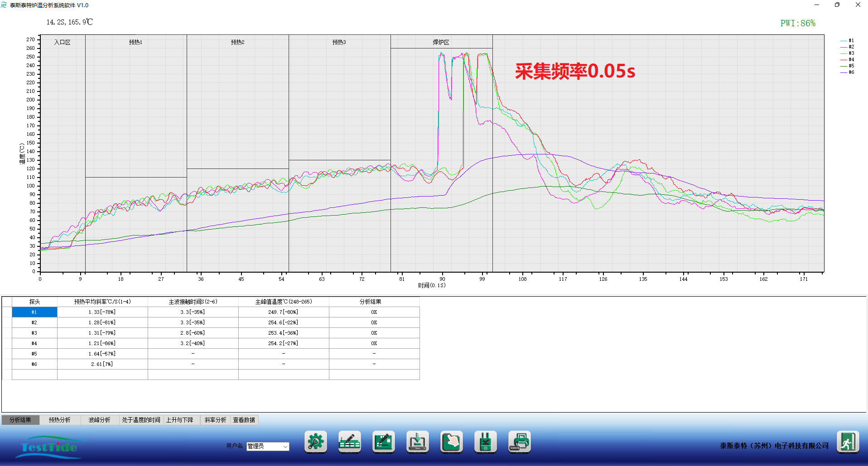Open the gear and wrench settings icon
Viewport: 868px width, 466px height.
click(315, 442)
